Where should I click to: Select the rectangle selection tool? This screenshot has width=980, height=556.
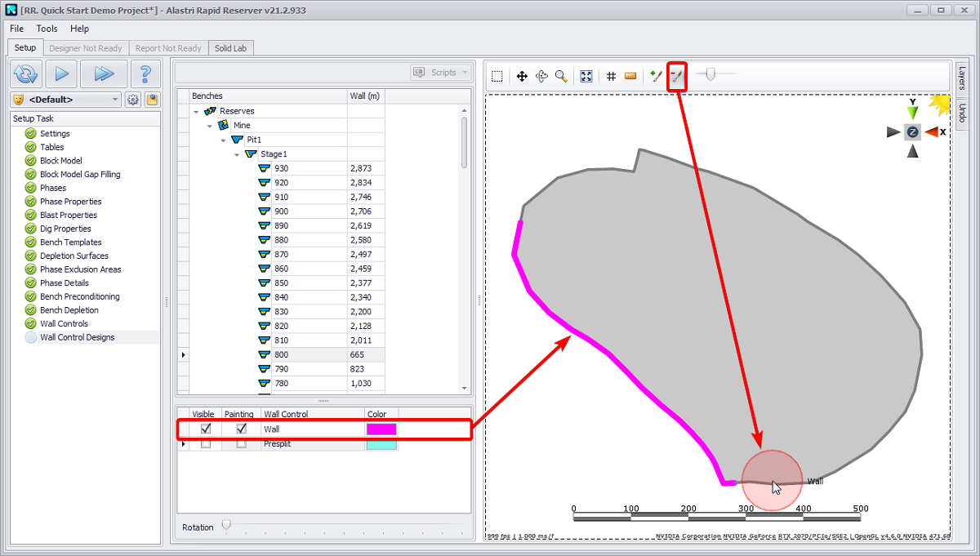tap(497, 77)
